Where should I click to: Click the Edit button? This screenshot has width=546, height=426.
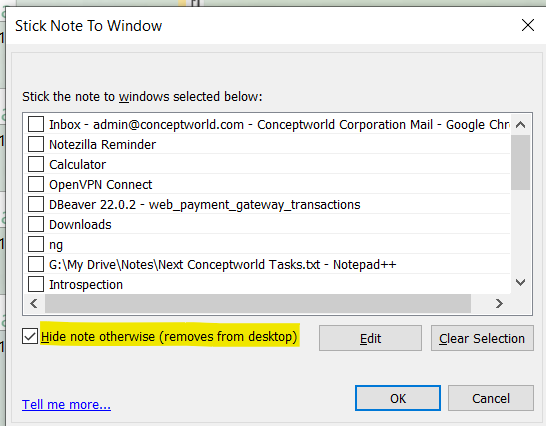point(370,338)
